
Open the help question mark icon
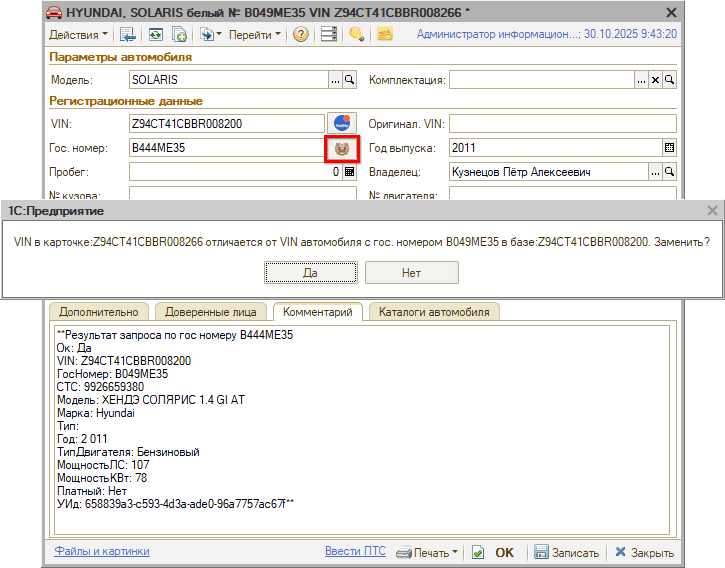pos(300,35)
